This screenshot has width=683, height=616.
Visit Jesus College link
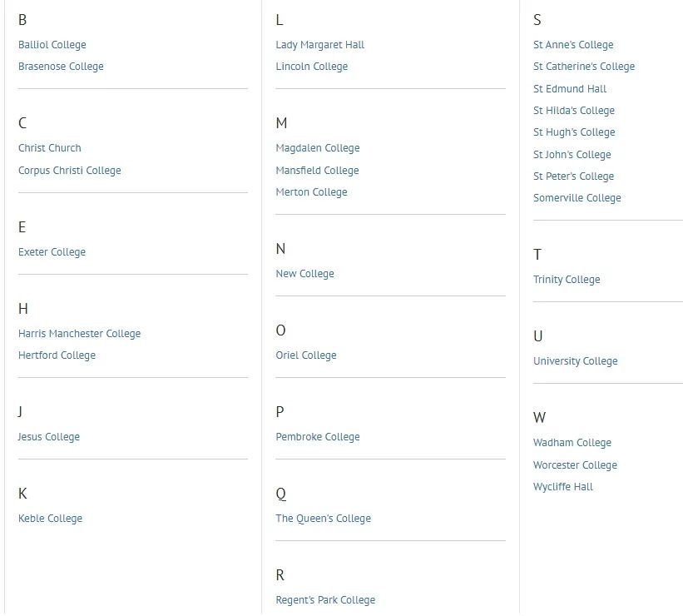pyautogui.click(x=48, y=437)
